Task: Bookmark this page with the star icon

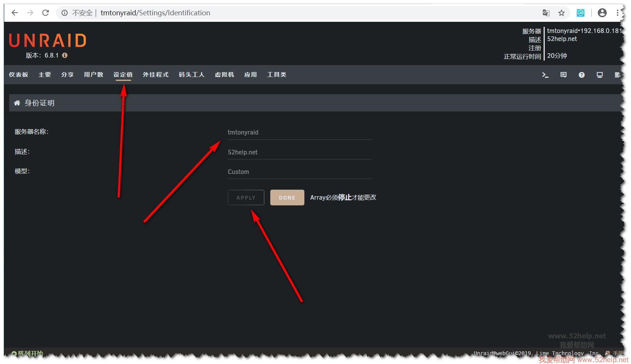Action: 561,13
